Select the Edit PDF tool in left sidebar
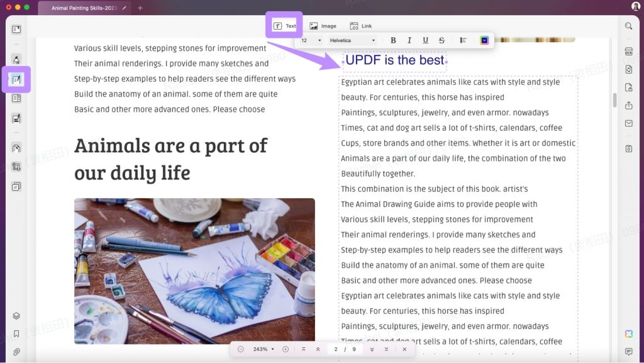This screenshot has width=644, height=363. point(16,79)
